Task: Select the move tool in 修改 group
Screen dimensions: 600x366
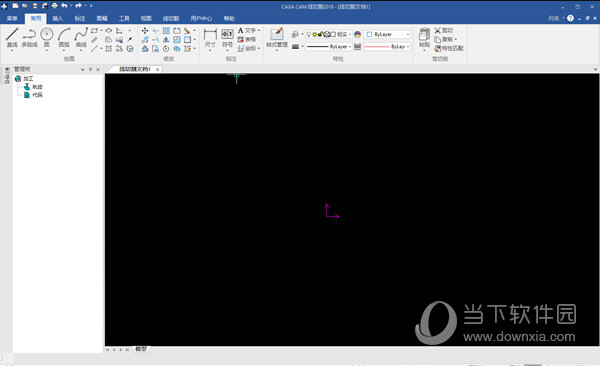Action: 145,31
